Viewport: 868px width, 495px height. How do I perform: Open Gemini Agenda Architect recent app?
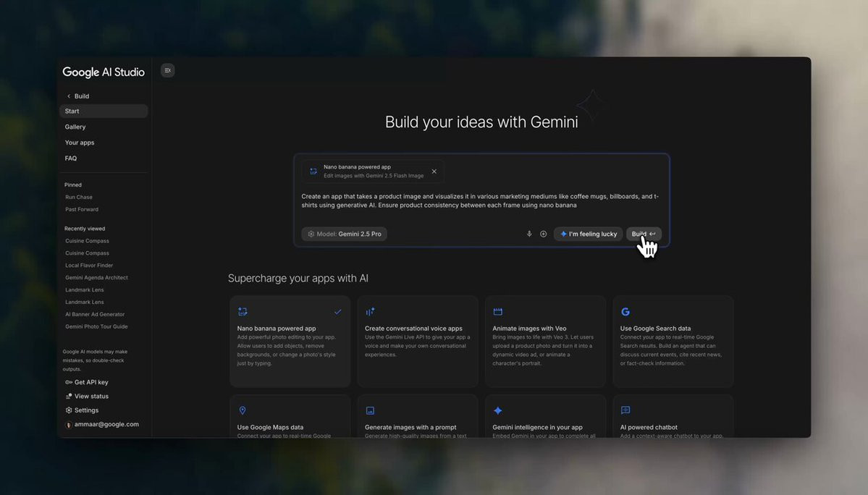(96, 278)
